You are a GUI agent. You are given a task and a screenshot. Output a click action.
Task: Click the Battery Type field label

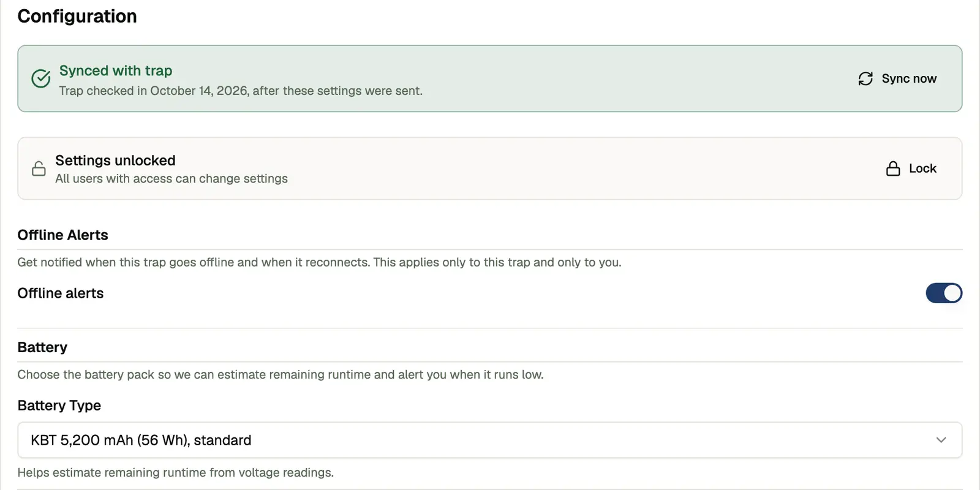(x=59, y=405)
